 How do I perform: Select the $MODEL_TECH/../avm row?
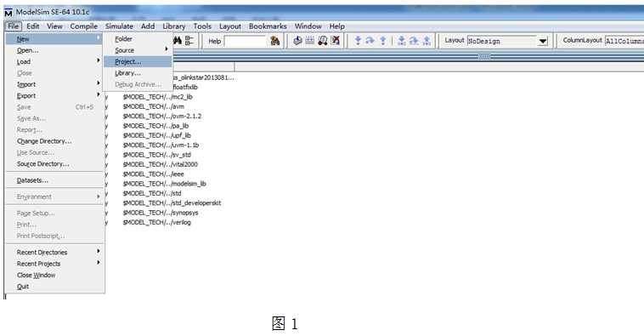click(x=154, y=106)
